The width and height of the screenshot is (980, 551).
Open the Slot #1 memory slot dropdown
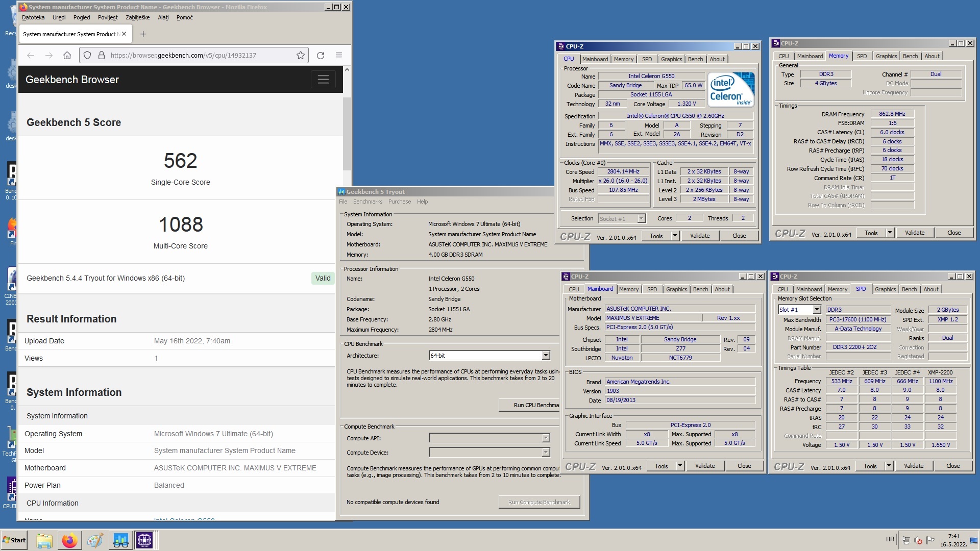click(x=817, y=310)
